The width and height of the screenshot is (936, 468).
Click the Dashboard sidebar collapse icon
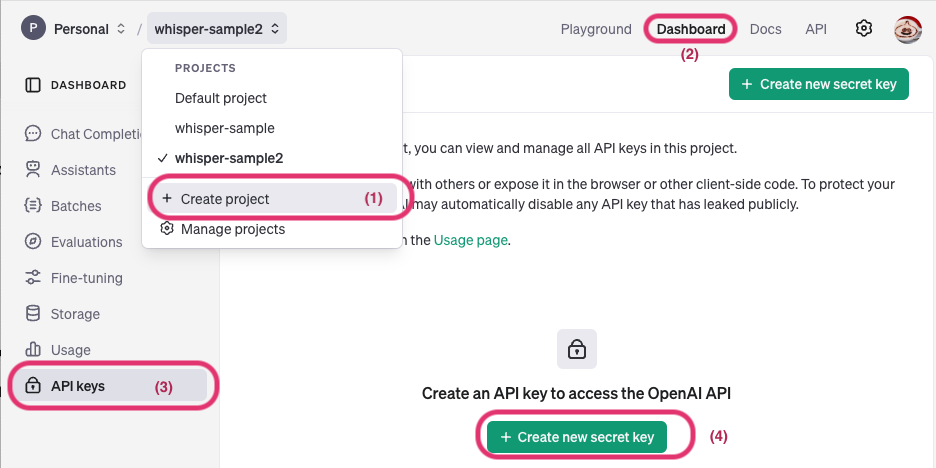(x=33, y=85)
